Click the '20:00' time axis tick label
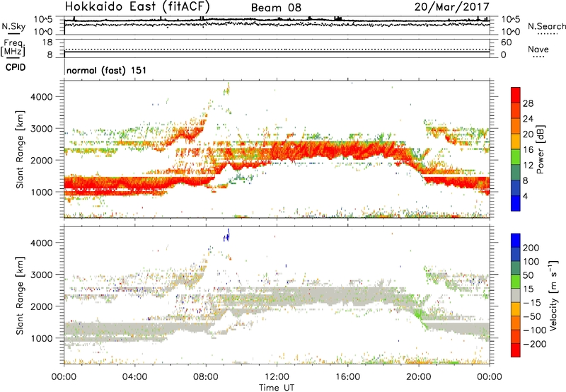This screenshot has height=392, width=566. coord(419,376)
